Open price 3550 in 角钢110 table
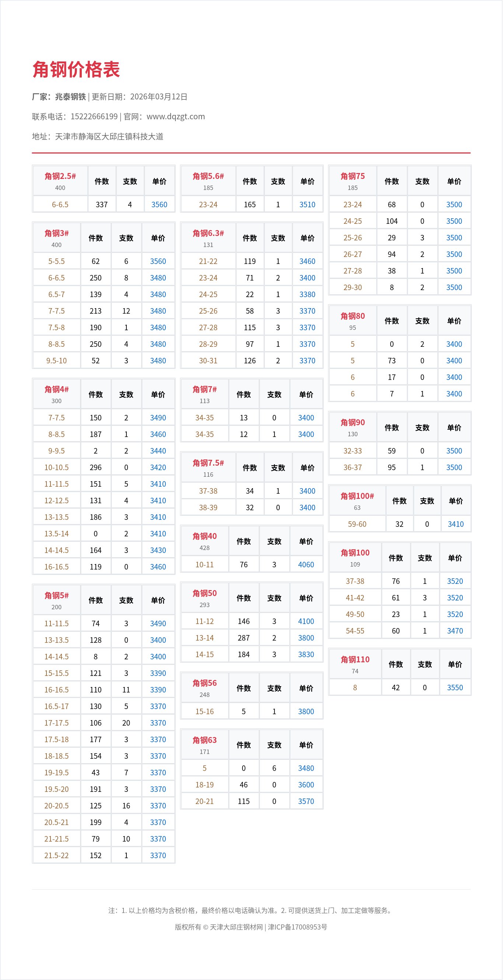This screenshot has height=980, width=503. tap(455, 688)
